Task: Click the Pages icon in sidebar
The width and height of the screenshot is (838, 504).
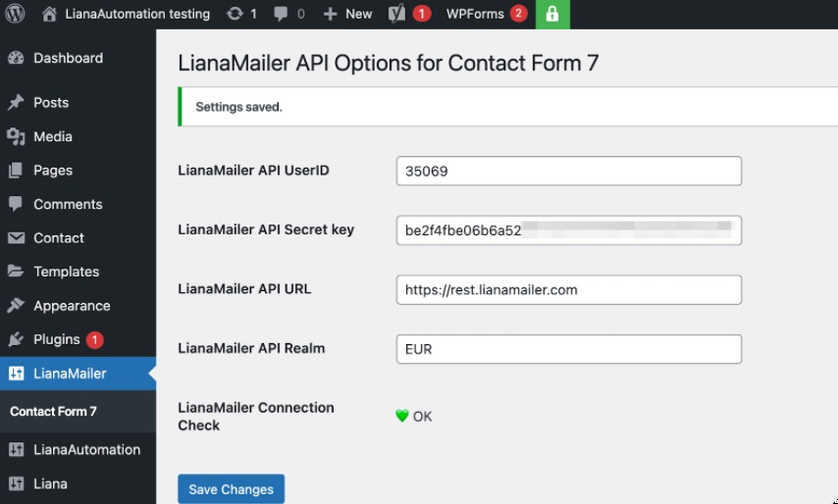Action: pyautogui.click(x=16, y=171)
